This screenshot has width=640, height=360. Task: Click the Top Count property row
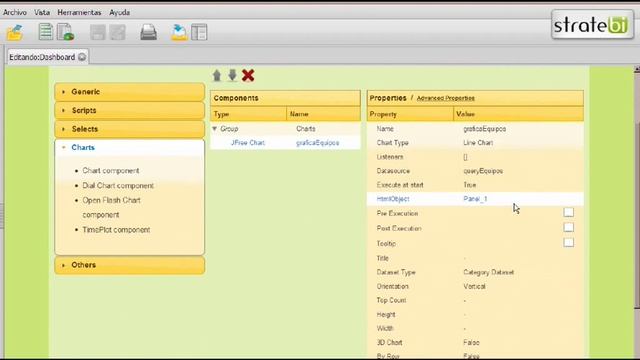pyautogui.click(x=475, y=300)
